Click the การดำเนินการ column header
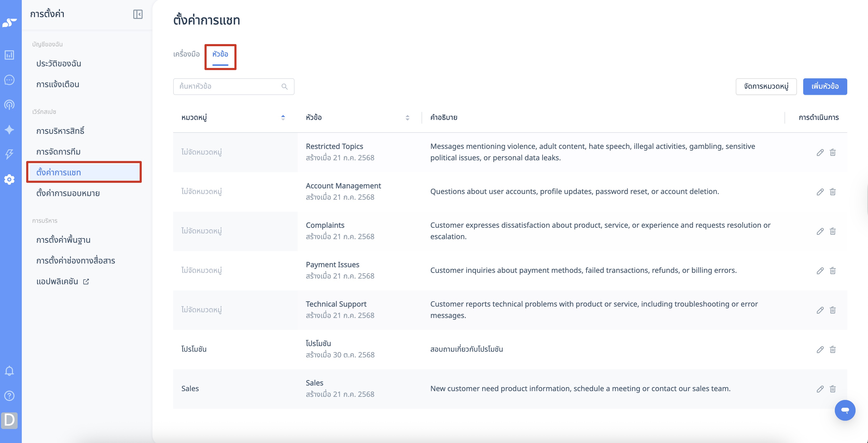This screenshot has height=443, width=868. tap(818, 118)
